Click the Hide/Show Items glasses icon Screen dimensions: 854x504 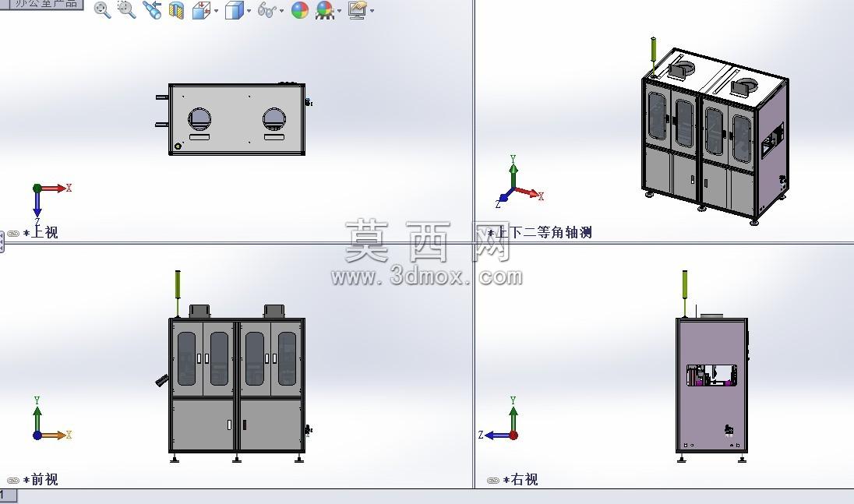point(266,10)
